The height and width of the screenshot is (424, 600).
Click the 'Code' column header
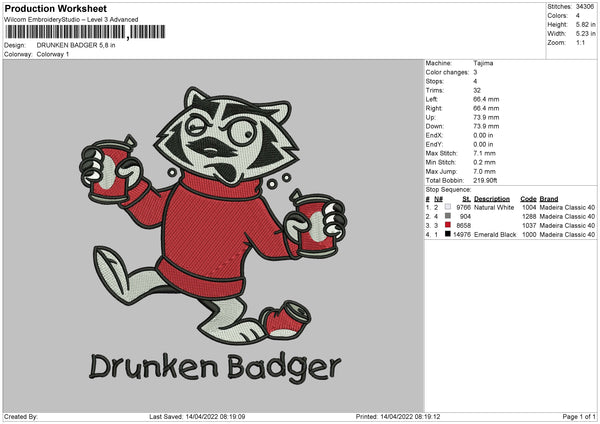tap(528, 199)
